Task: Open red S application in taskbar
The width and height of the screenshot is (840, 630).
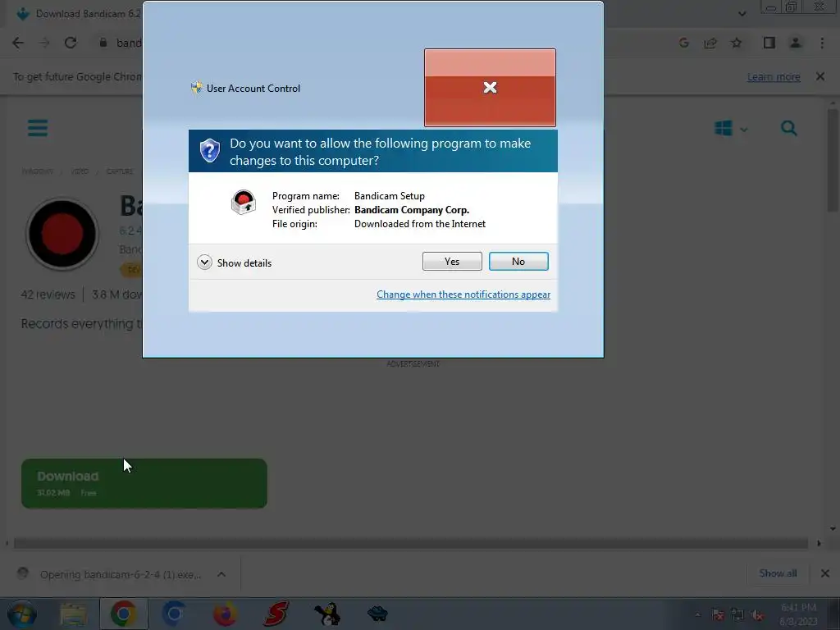Action: click(x=276, y=614)
